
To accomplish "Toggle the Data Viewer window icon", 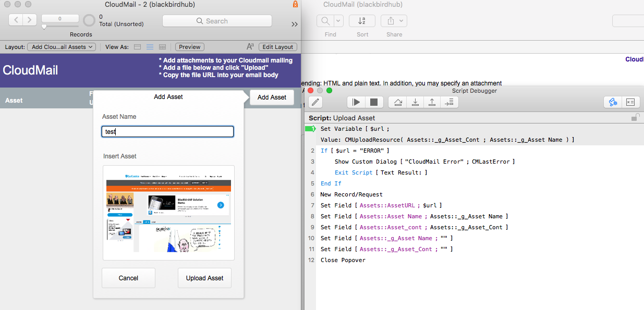I will click(630, 102).
